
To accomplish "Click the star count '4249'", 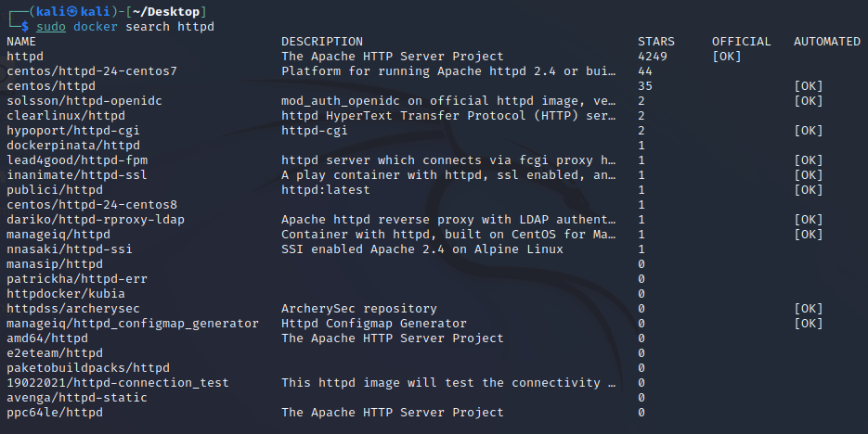I will (x=653, y=57).
